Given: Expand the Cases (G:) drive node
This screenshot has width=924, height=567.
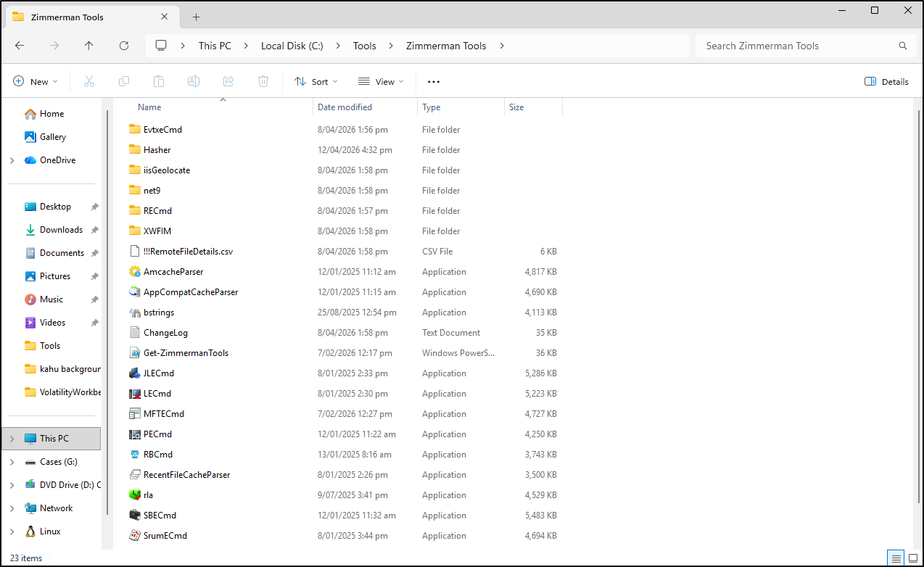Looking at the screenshot, I should tap(12, 462).
